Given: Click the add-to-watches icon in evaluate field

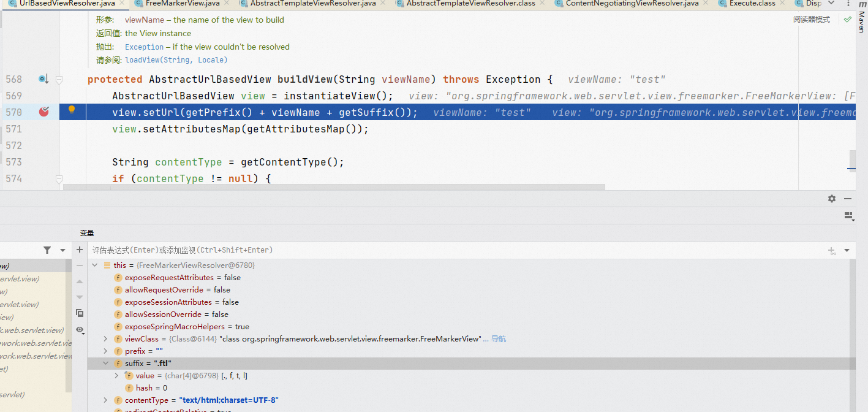Looking at the screenshot, I should click(832, 250).
